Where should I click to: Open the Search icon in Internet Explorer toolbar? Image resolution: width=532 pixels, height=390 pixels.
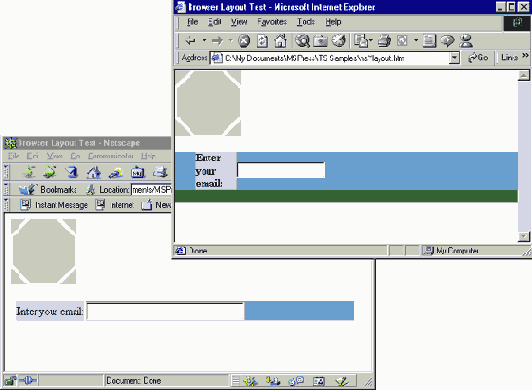(x=302, y=41)
